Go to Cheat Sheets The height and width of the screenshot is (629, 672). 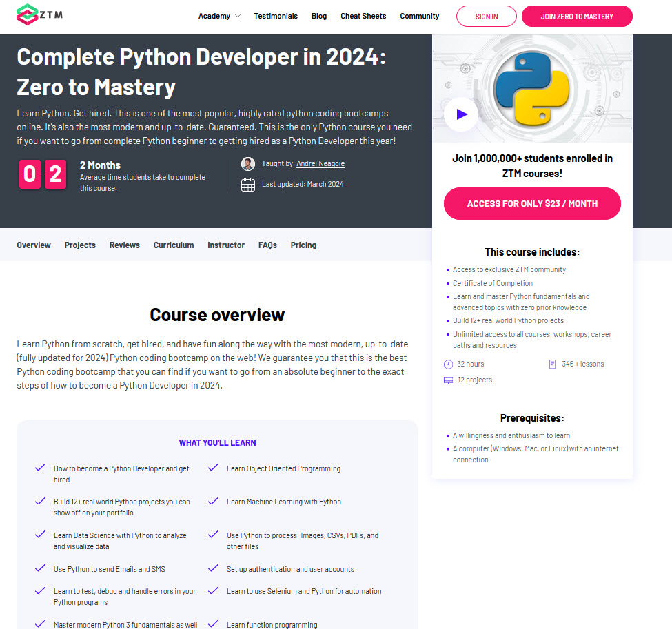click(x=363, y=16)
